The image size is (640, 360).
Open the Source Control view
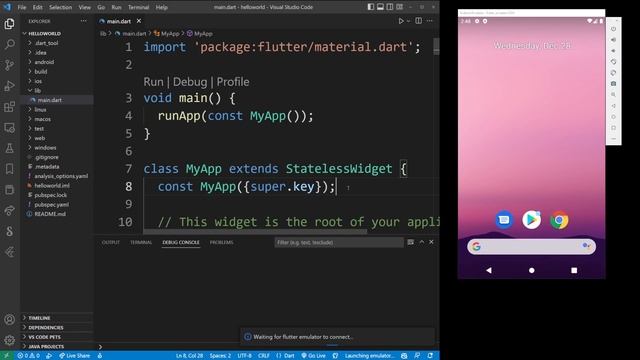[9, 65]
